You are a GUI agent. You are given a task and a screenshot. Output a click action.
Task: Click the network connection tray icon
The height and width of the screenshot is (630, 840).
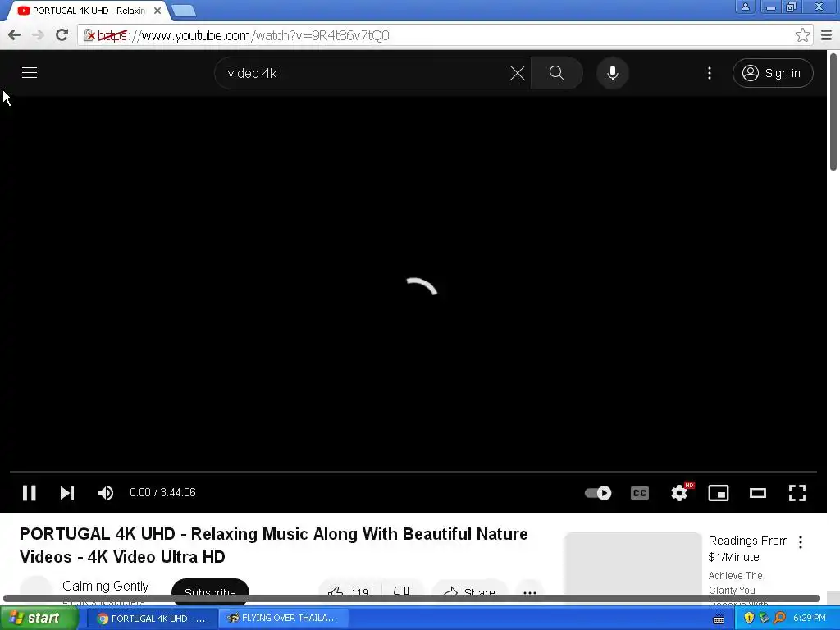[x=764, y=619]
